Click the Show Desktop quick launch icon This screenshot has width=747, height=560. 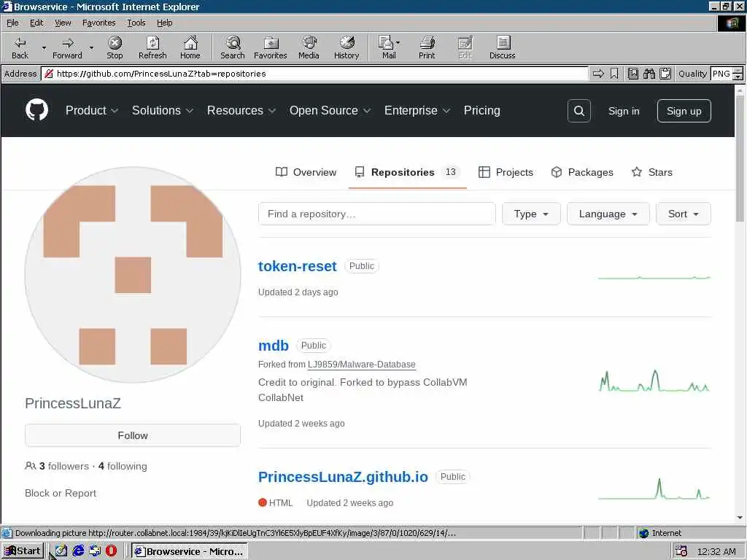point(61,551)
